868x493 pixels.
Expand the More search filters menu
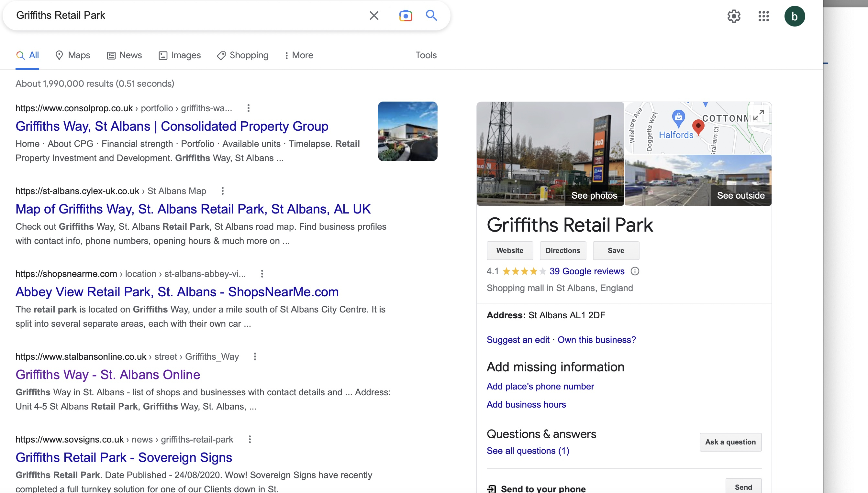(x=299, y=55)
